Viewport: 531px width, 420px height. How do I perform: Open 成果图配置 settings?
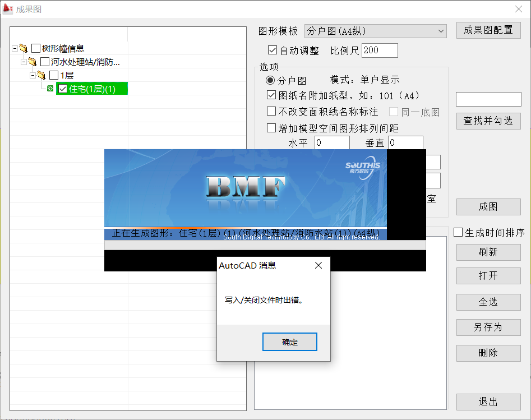[488, 30]
